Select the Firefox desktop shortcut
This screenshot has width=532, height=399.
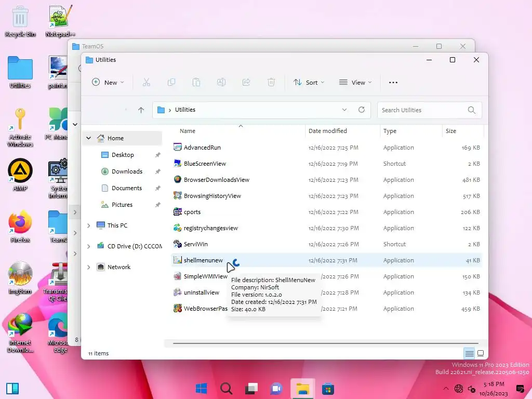tap(20, 227)
